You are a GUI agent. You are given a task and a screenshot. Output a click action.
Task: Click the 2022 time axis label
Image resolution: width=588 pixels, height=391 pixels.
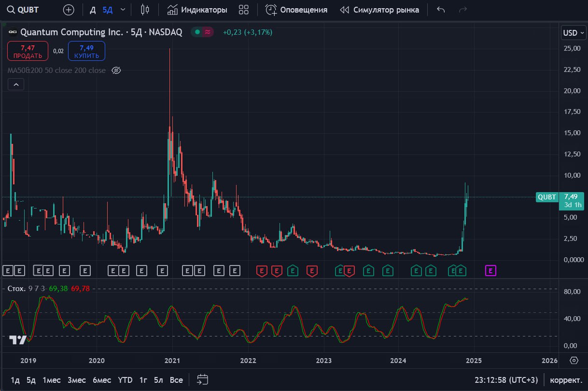click(x=248, y=361)
